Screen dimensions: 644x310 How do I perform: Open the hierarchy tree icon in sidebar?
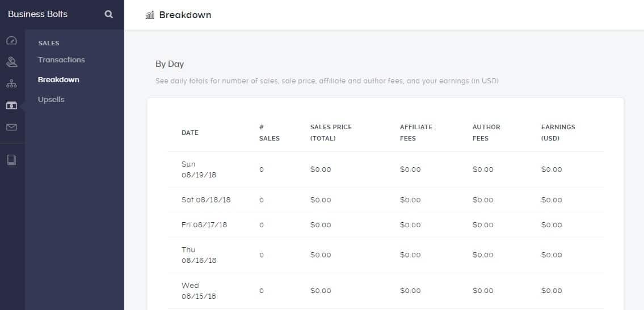click(11, 83)
